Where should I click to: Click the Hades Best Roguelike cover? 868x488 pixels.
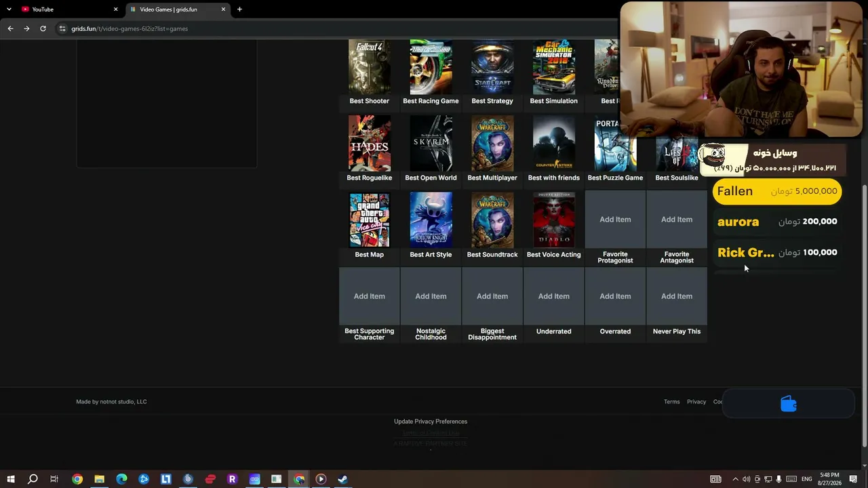[x=370, y=143]
